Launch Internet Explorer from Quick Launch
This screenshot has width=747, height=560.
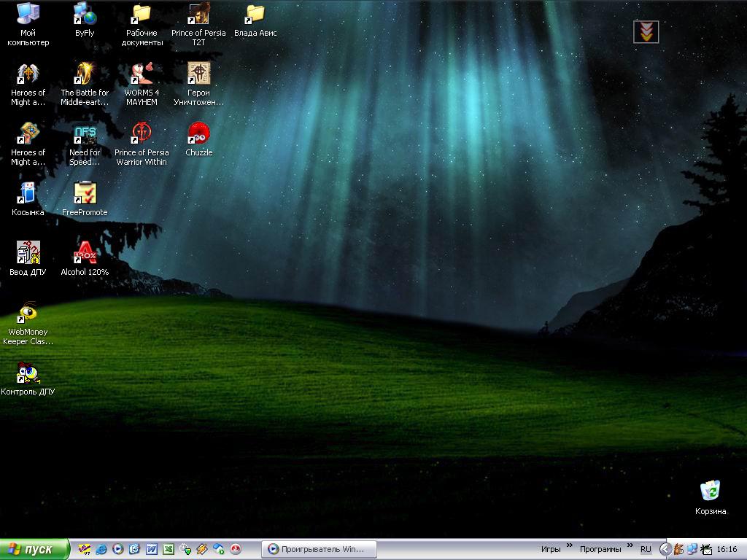101,549
